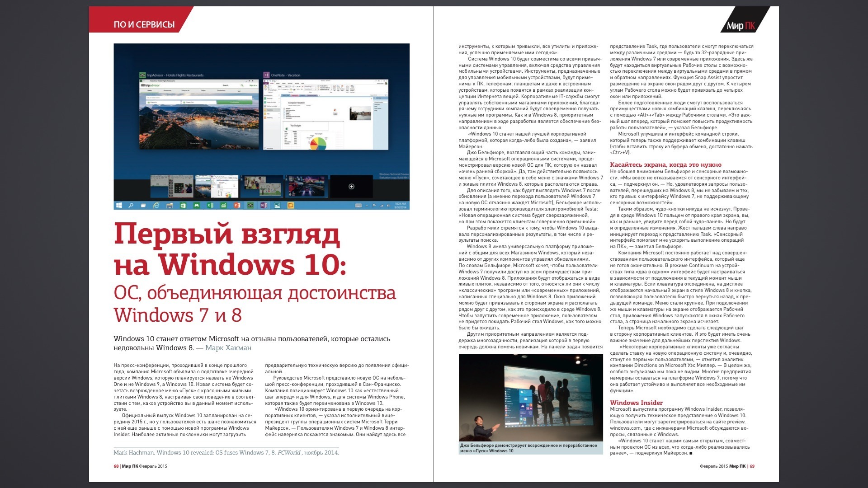The width and height of the screenshot is (868, 488).
Task: Click the right page footer 'Февраль 2015 Мир ПК | 69'
Action: [x=727, y=466]
